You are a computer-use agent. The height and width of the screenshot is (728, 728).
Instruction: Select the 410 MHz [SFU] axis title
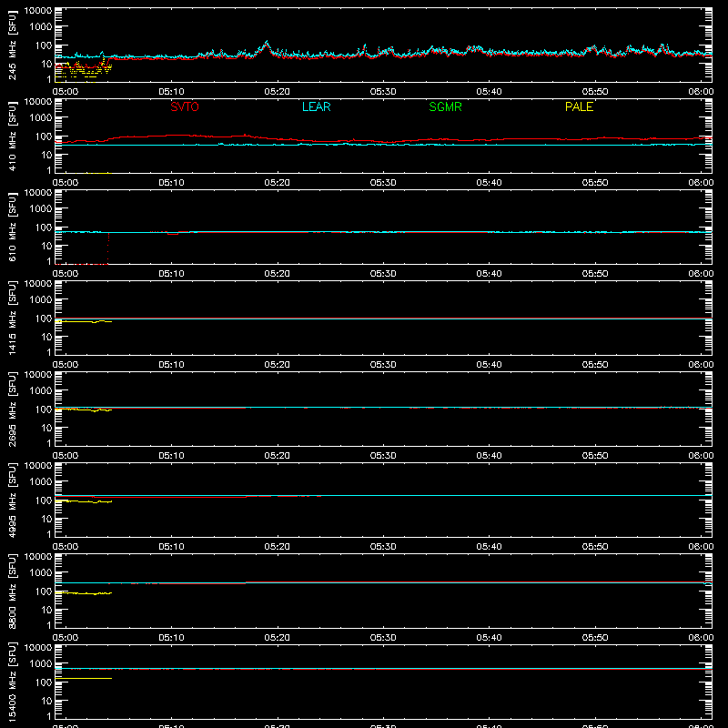click(x=12, y=137)
